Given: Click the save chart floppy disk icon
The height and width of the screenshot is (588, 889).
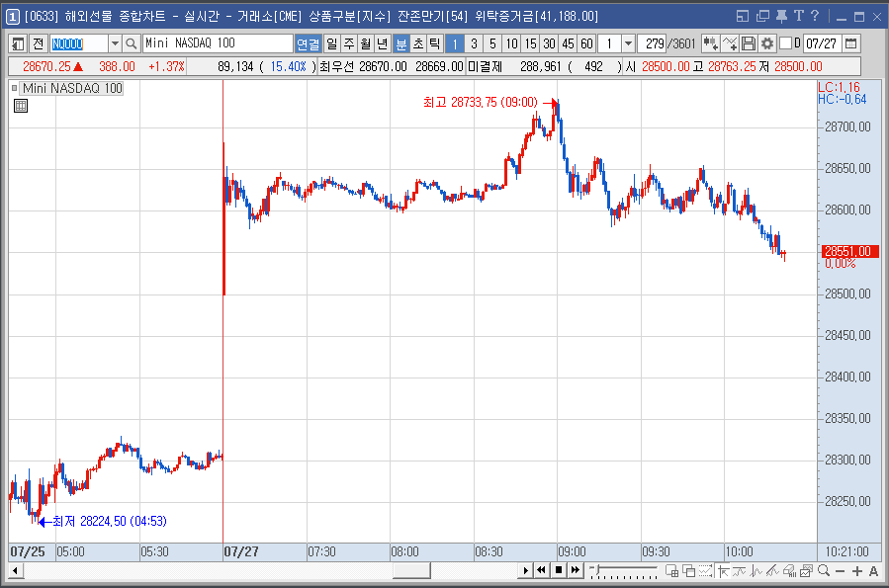Looking at the screenshot, I should click(749, 43).
